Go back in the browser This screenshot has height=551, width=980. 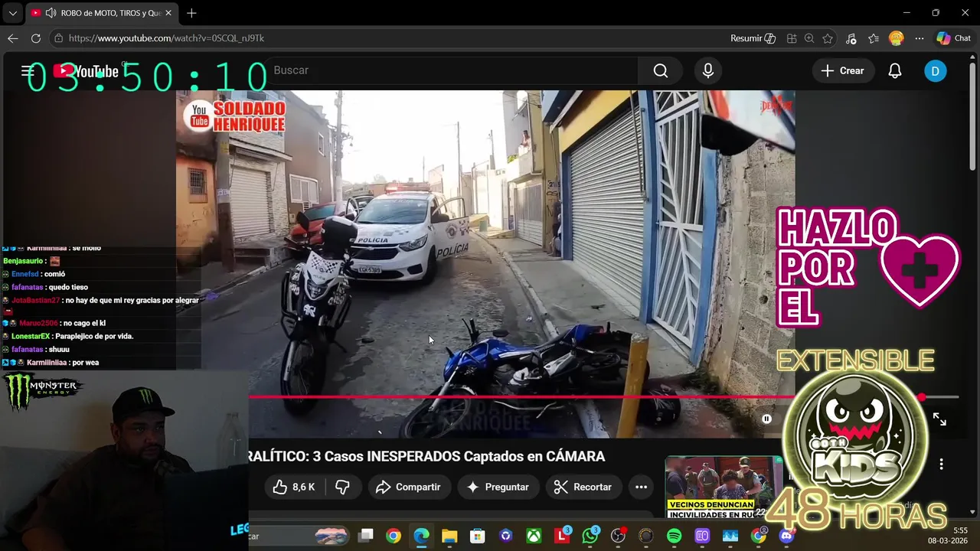(13, 38)
